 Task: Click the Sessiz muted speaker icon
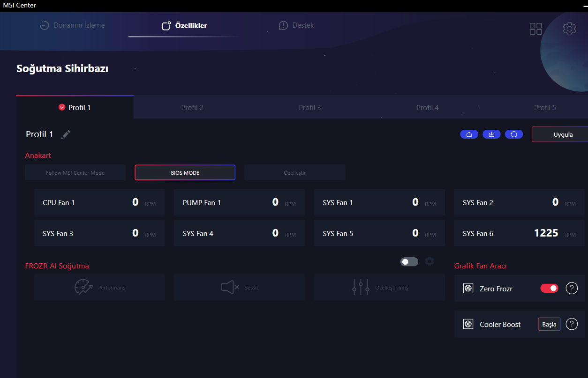click(x=230, y=287)
